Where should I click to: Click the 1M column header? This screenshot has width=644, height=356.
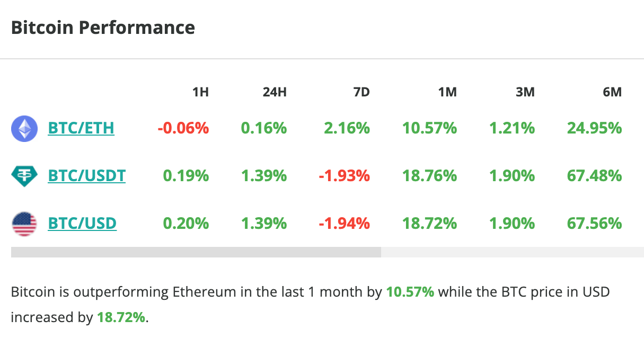tap(447, 92)
